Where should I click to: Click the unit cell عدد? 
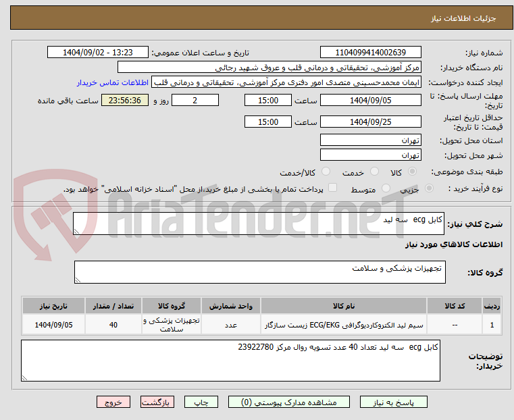click(x=231, y=325)
